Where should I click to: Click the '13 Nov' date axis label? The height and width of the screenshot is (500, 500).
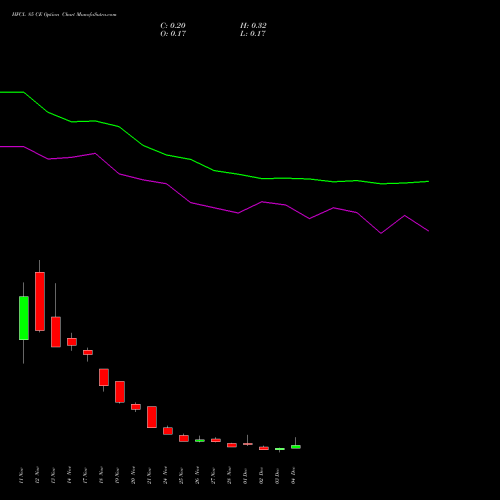tap(53, 476)
